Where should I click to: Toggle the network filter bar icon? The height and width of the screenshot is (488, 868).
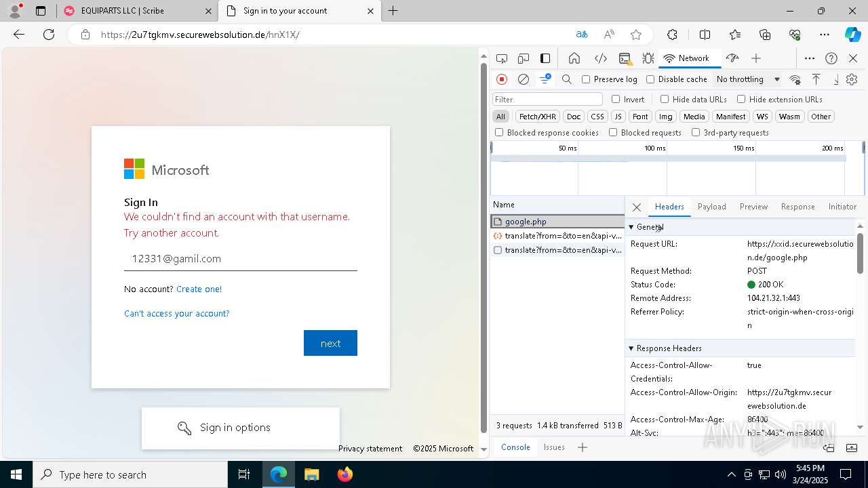click(545, 79)
